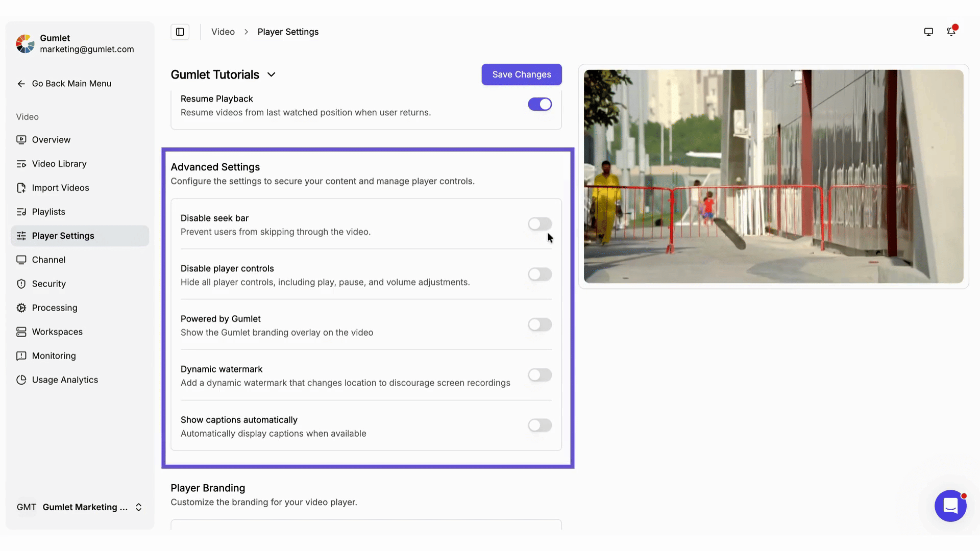The image size is (980, 551).
Task: Click the Player Branding heading
Action: tap(208, 488)
